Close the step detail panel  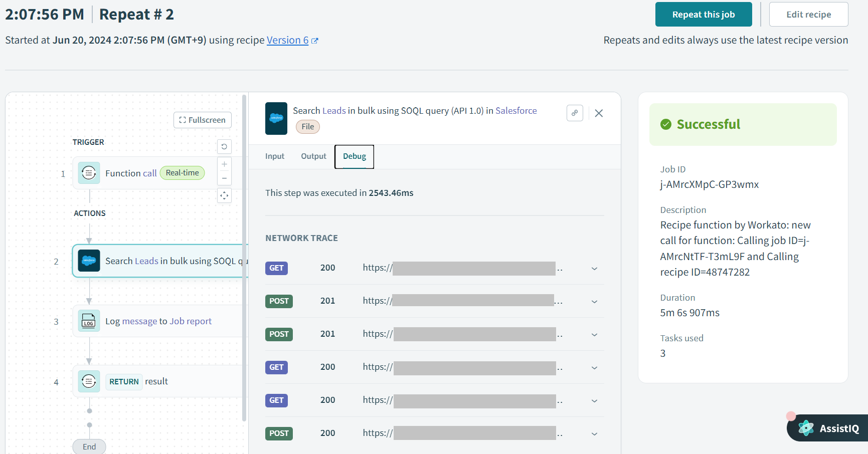click(x=599, y=113)
